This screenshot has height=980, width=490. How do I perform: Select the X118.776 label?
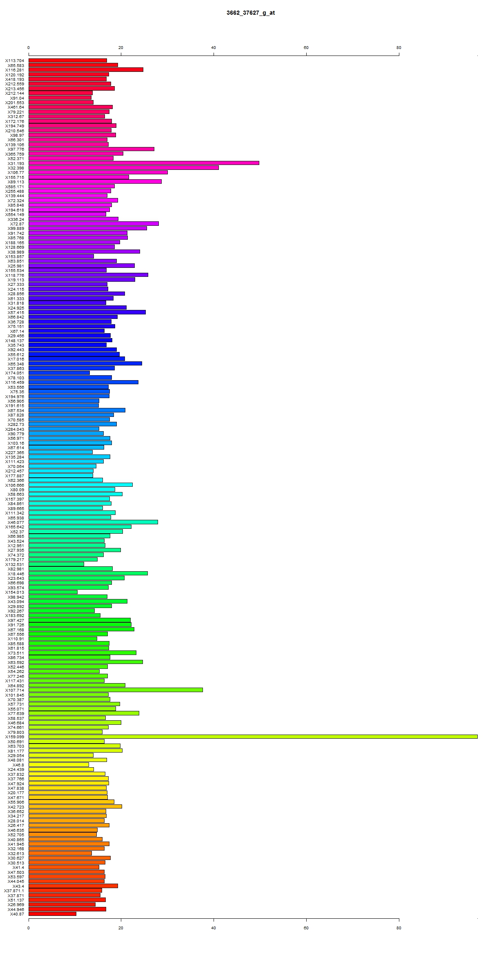(15, 275)
